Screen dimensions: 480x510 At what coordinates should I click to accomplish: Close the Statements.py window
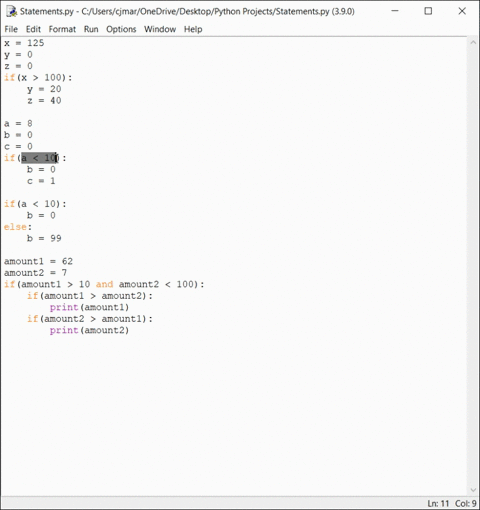(462, 11)
